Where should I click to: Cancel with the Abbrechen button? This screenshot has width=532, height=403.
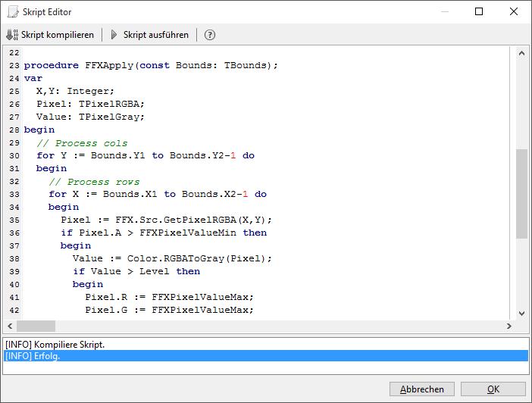tap(421, 389)
